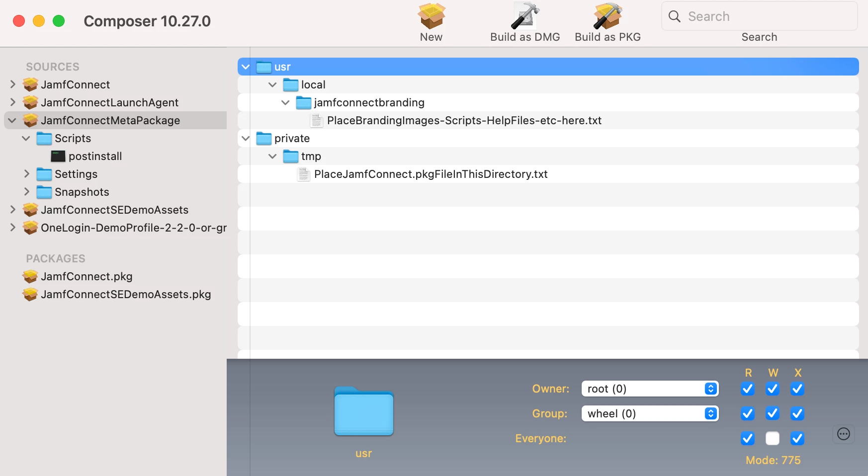Click the JamfConnectMetaPackage package icon
The width and height of the screenshot is (868, 476).
[30, 120]
